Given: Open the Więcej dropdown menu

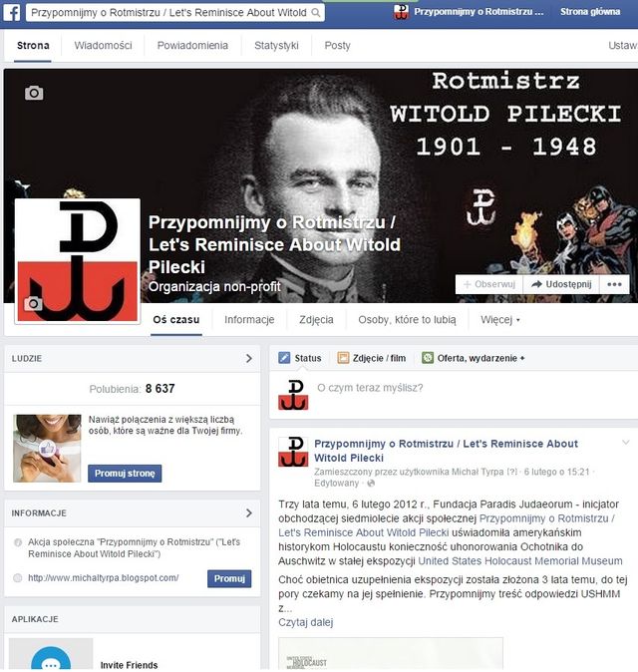Looking at the screenshot, I should tap(500, 320).
